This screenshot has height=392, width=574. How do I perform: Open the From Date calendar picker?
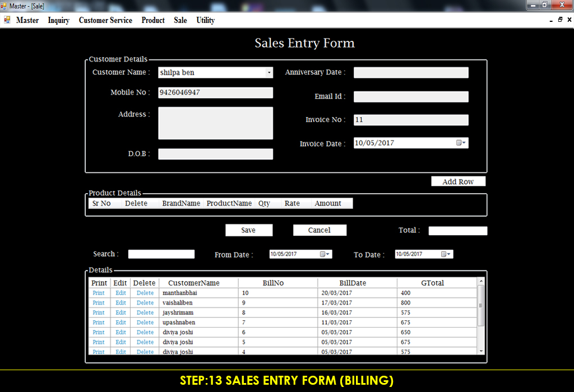point(325,254)
